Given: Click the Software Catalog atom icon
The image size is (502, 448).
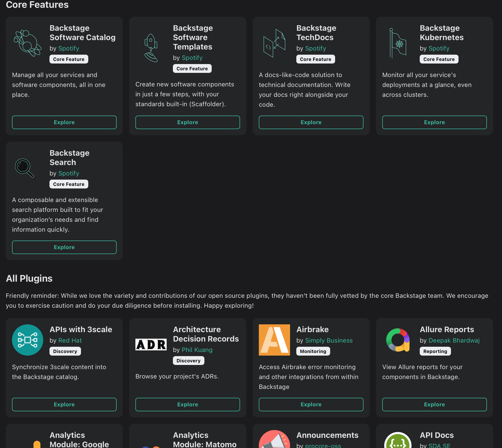Looking at the screenshot, I should (x=28, y=43).
